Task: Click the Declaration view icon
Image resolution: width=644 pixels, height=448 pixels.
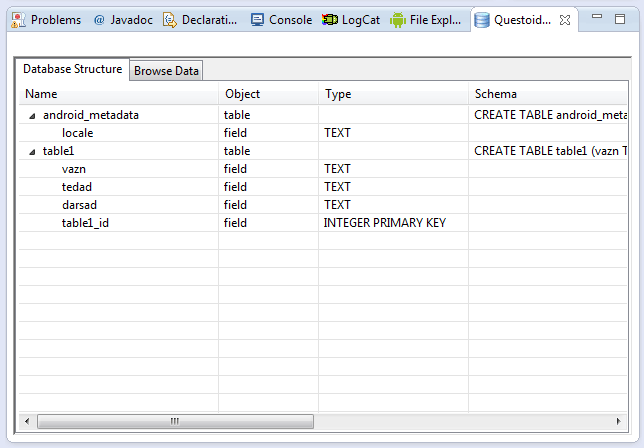Action: [x=170, y=20]
